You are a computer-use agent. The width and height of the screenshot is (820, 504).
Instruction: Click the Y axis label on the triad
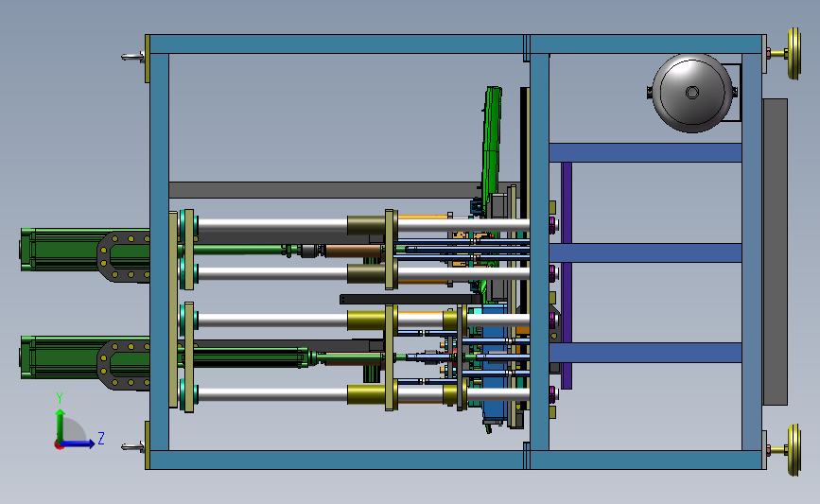click(59, 398)
